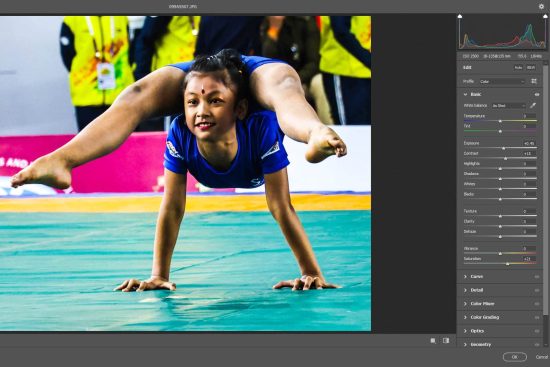This screenshot has width=550, height=367.
Task: Open Camera Raw preferences gear icon
Action: 541,6
